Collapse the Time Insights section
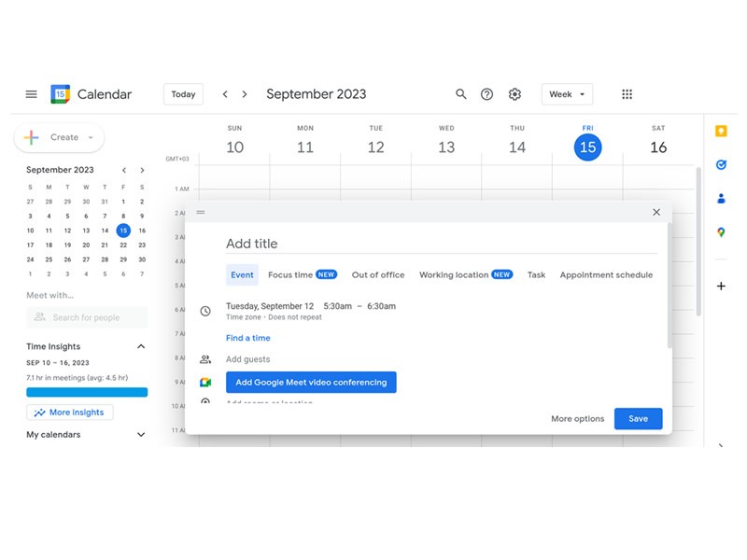The height and width of the screenshot is (560, 747). click(x=140, y=346)
